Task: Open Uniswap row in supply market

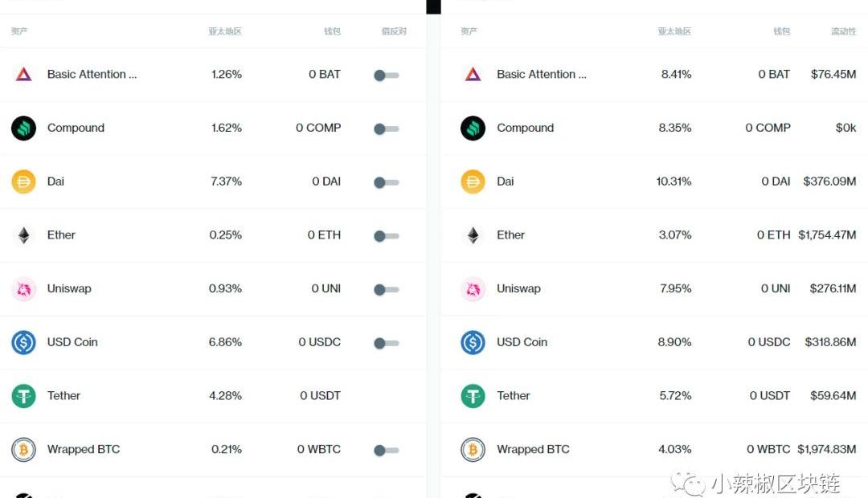Action: coord(213,289)
